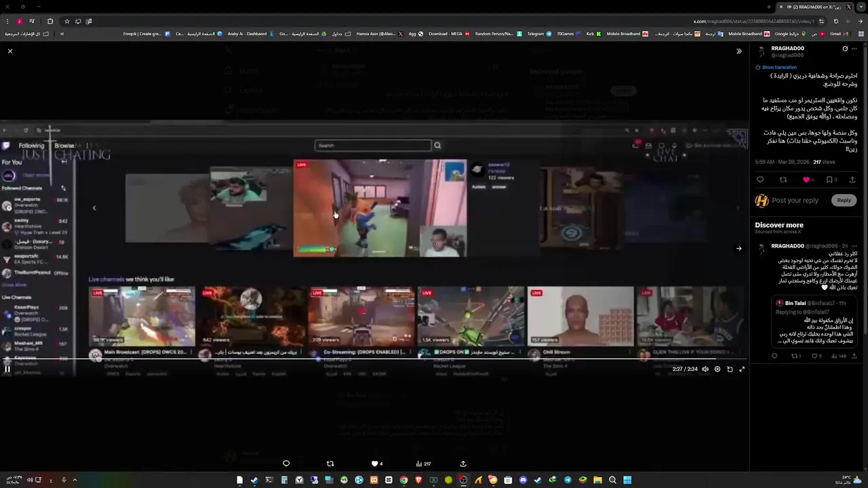
Task: Click the Post your reply field
Action: (x=795, y=201)
